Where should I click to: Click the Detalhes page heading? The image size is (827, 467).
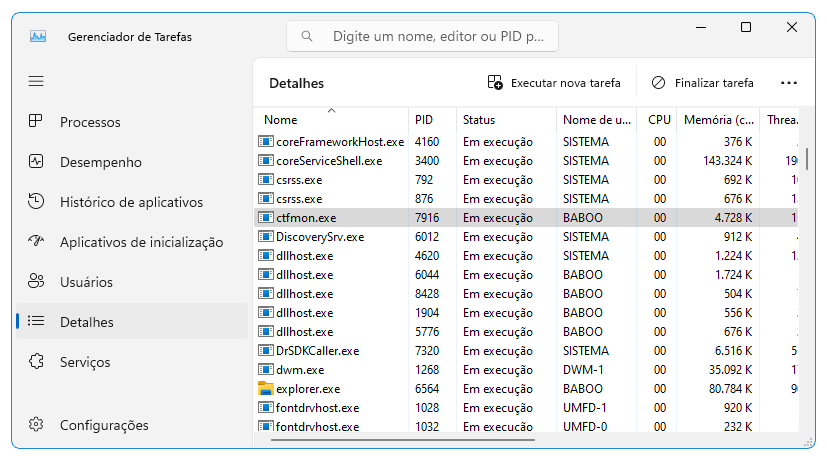point(296,83)
